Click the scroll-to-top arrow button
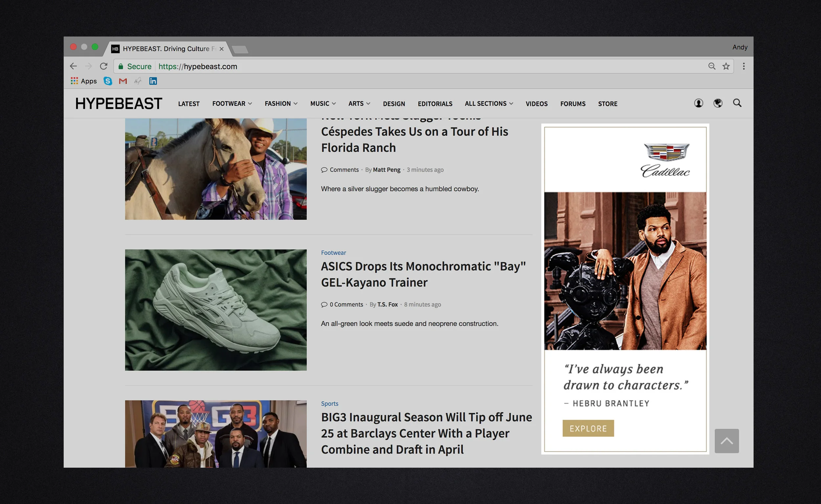 point(727,441)
